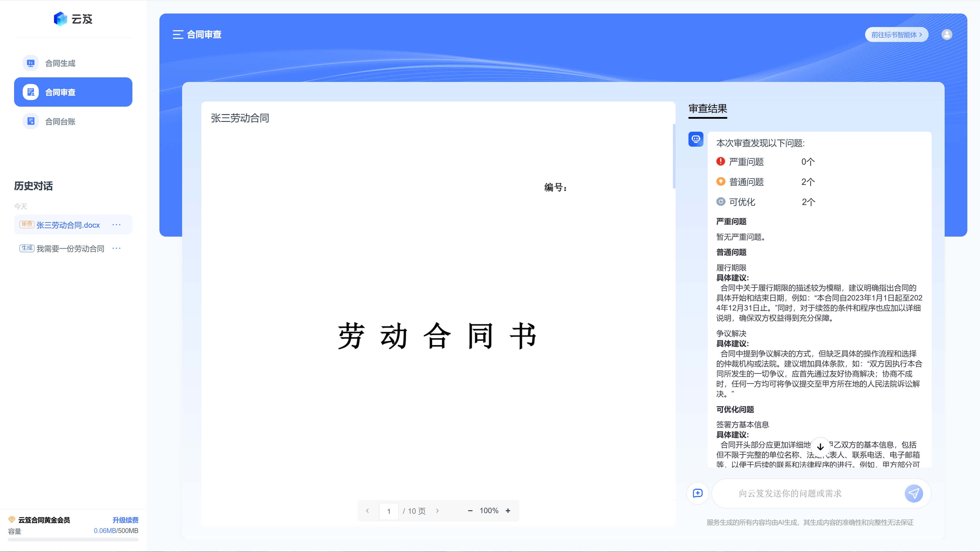Switch to the 审查结果 tab
980x552 pixels.
coord(708,109)
